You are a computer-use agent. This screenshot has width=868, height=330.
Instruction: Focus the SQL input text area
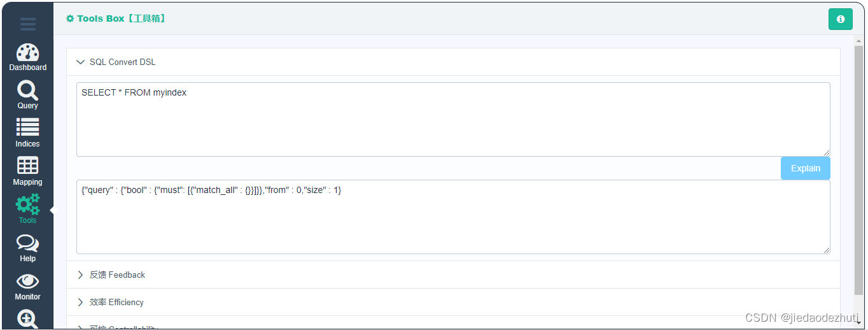pyautogui.click(x=453, y=119)
